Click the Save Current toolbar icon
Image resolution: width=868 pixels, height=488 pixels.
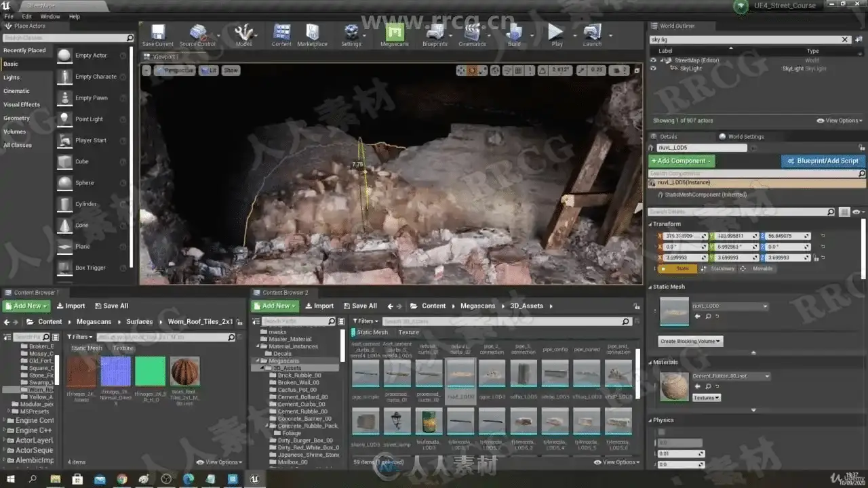(x=158, y=33)
